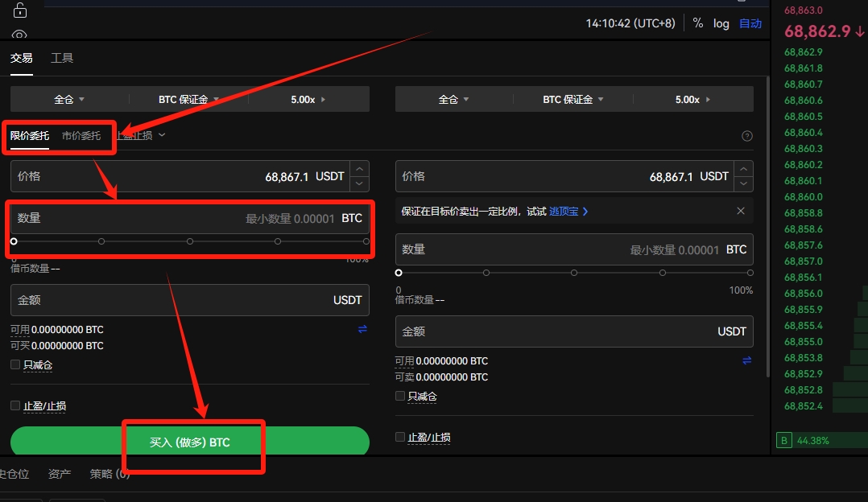Screen dimensions: 868x502
Task: Click the 44.38% buy ratio value
Action: pos(812,441)
